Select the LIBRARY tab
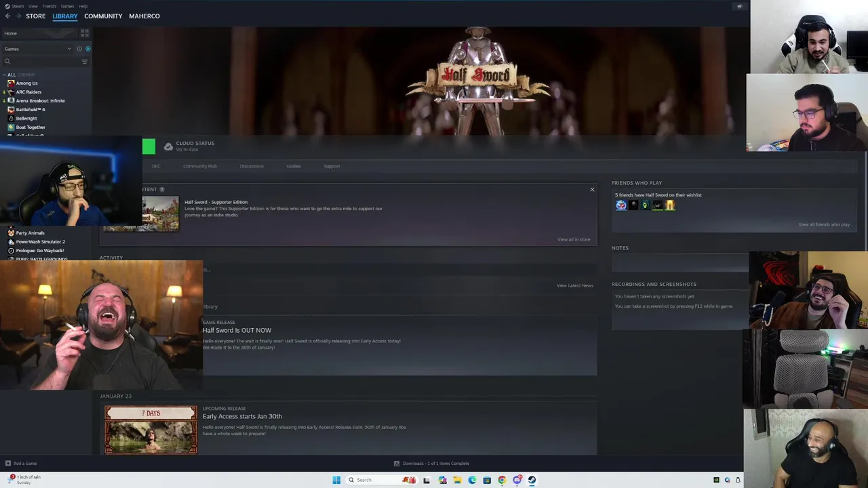 65,16
